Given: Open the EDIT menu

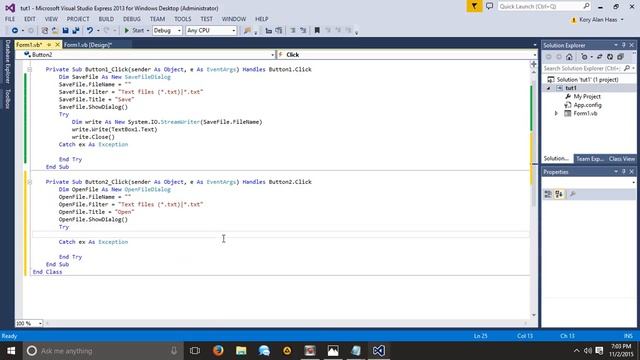Looking at the screenshot, I should coord(30,19).
